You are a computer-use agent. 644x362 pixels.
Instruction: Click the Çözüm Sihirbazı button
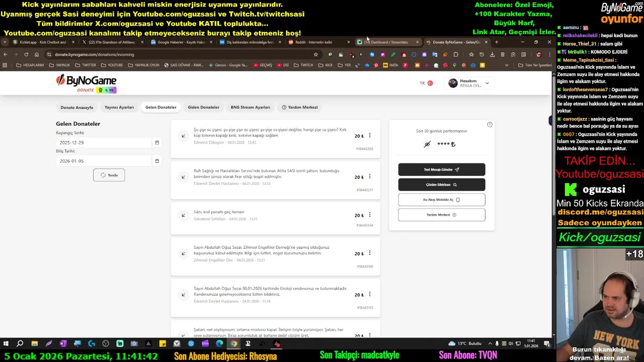[x=442, y=185]
